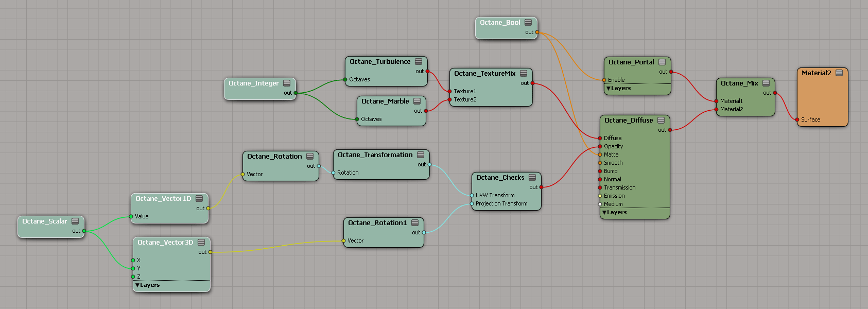Click the Octane_Mix node collapse icon
The image size is (868, 309).
766,83
